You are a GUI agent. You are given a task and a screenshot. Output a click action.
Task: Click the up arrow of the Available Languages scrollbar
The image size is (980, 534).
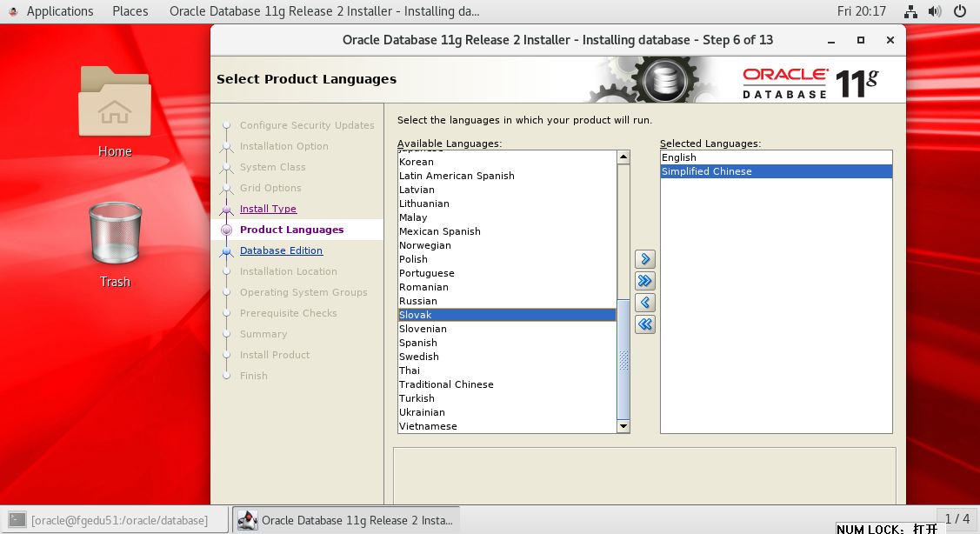[623, 157]
